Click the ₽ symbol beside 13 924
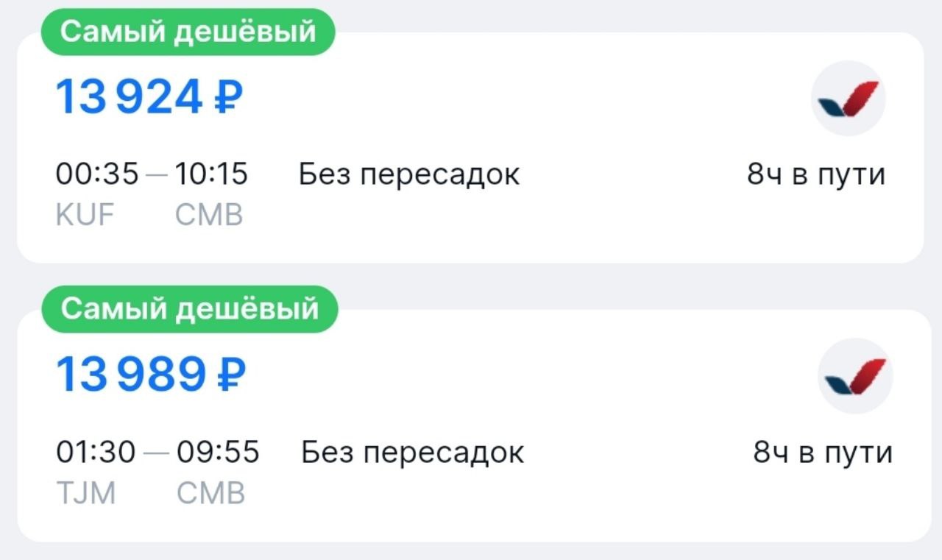Viewport: 942px width, 560px height. tap(228, 98)
